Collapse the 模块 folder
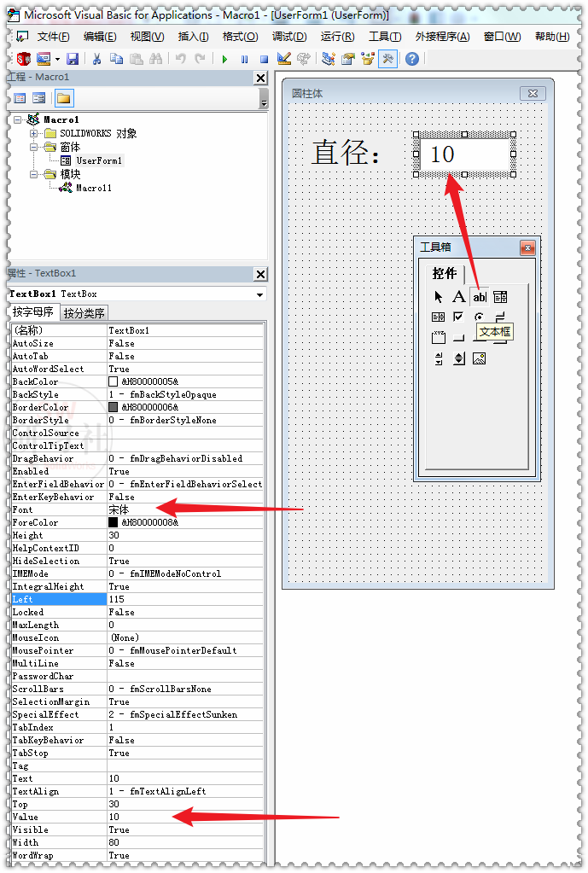Screen dimensions: 588x873 pyautogui.click(x=33, y=174)
